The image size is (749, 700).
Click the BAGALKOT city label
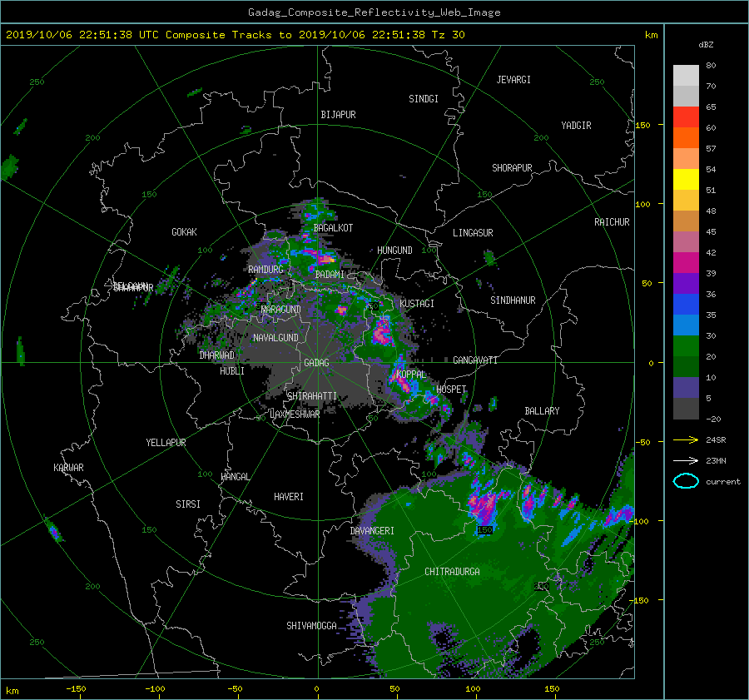pyautogui.click(x=333, y=228)
